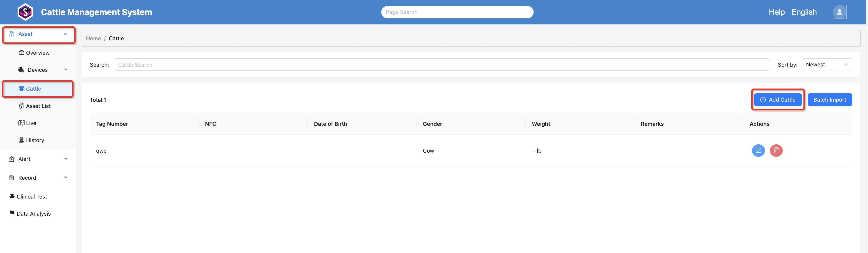The image size is (868, 253).
Task: Open the user profile avatar icon
Action: [839, 12]
